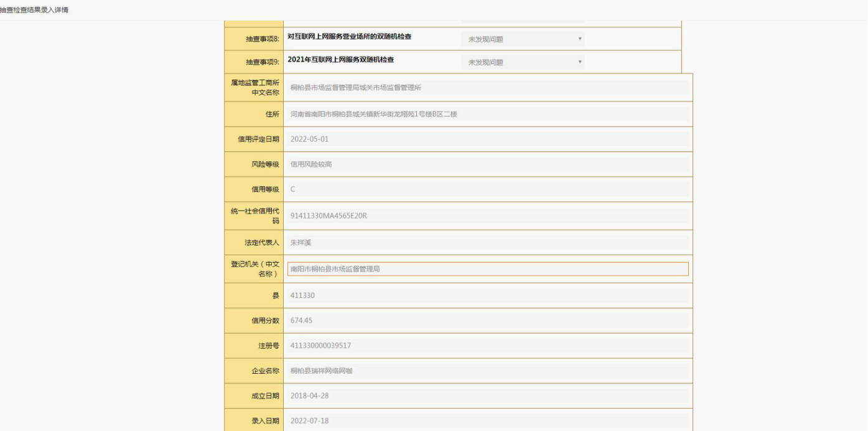
Task: Click the 住所 label
Action: click(272, 114)
